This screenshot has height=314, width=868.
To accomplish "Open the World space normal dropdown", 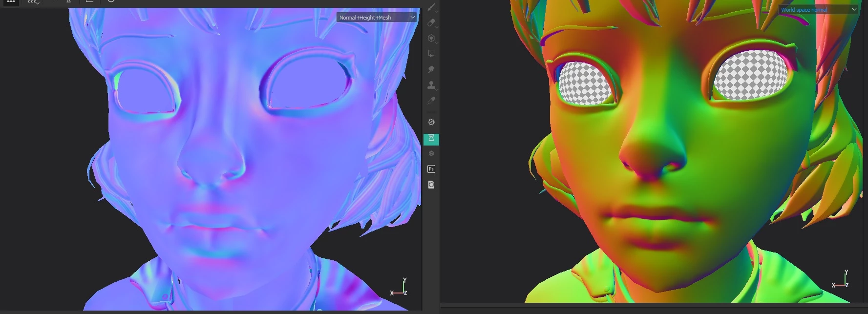I will [x=818, y=10].
